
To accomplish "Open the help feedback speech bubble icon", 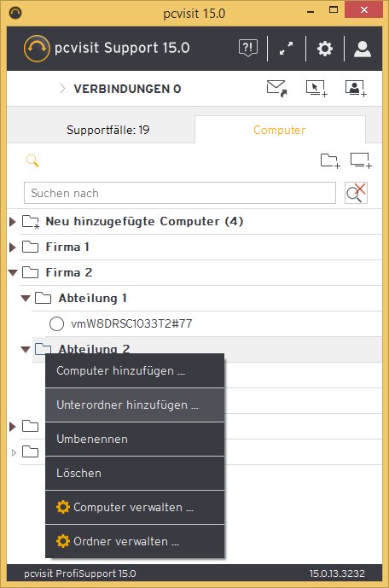I will [x=248, y=49].
